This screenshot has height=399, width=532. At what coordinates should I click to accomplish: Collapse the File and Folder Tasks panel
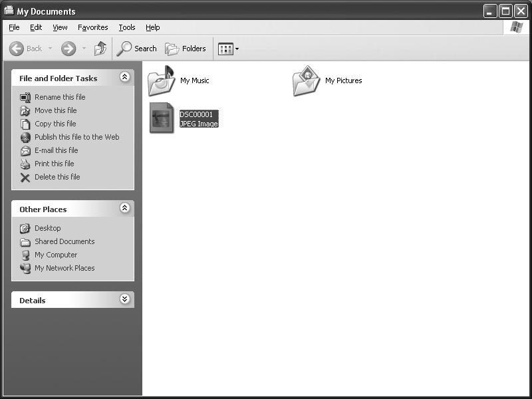pos(124,77)
